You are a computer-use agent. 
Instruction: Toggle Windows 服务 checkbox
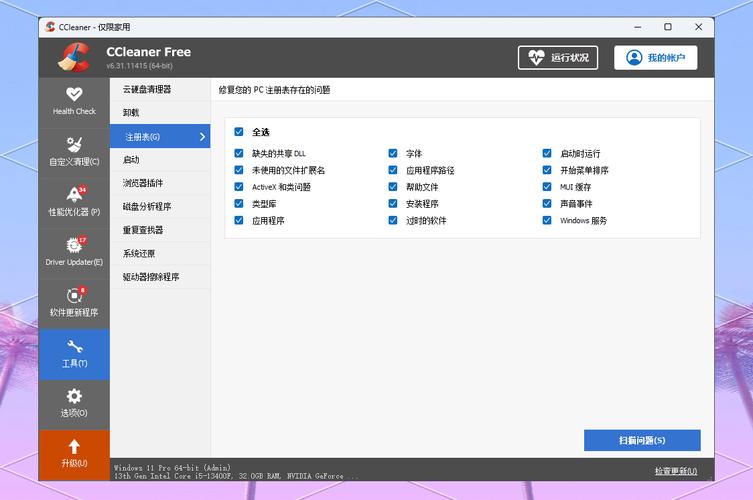pos(547,220)
